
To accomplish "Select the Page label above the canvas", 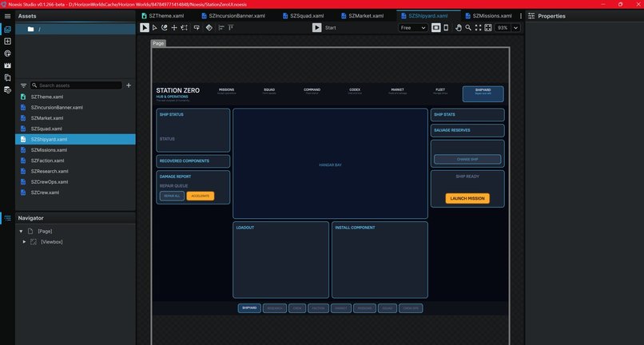I will pyautogui.click(x=158, y=43).
